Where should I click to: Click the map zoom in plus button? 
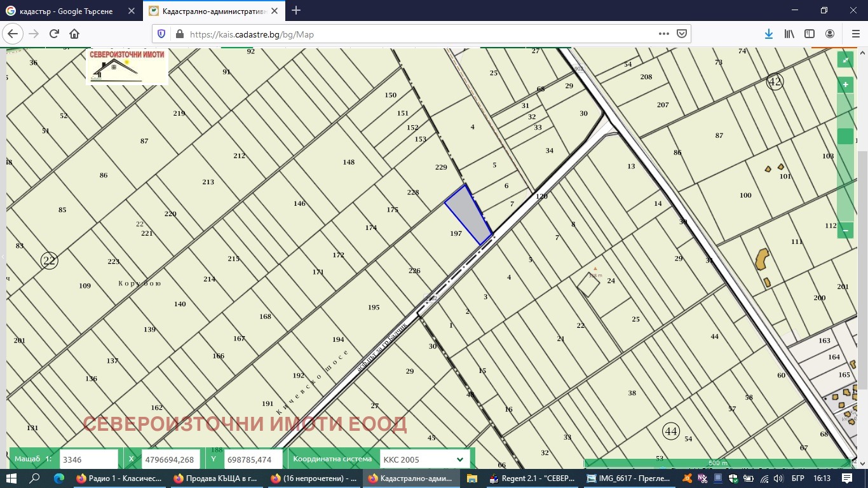pos(845,85)
